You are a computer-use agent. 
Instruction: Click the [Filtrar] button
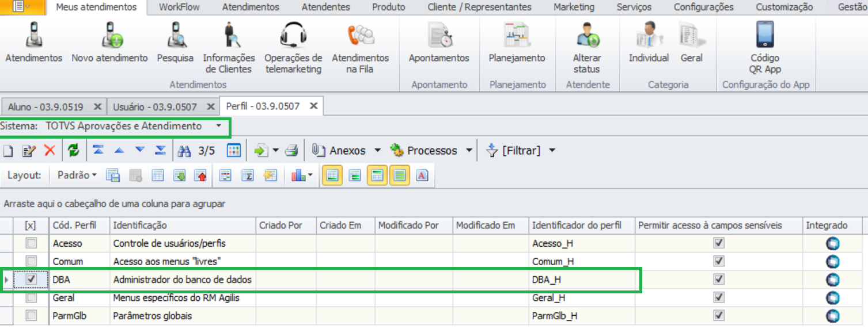coord(514,151)
